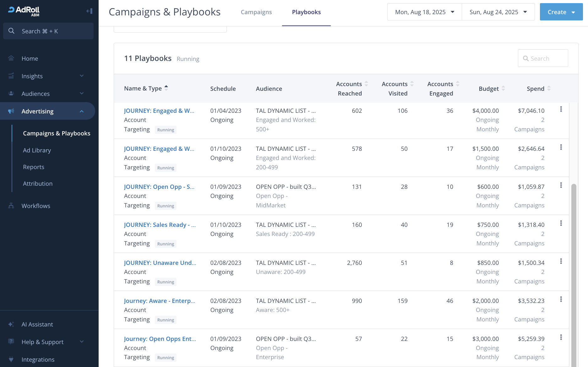
Task: Open the JOURNEY: Sales Ready playbook link
Action: coord(160,225)
